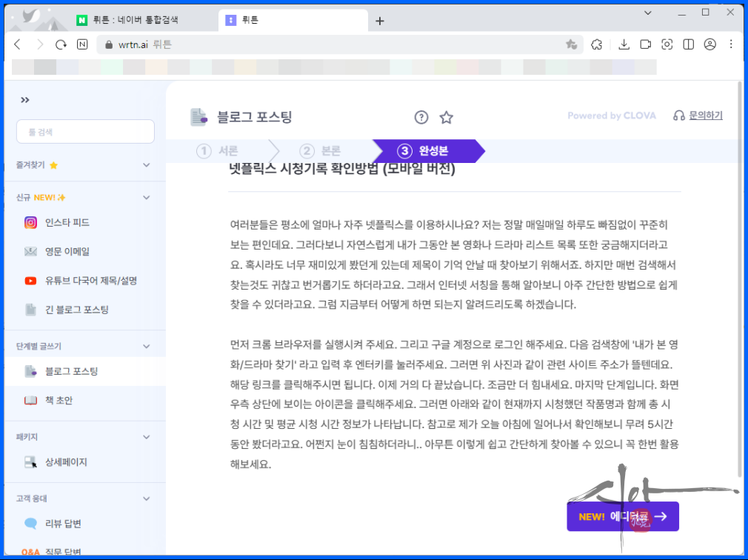This screenshot has height=560, width=748.
Task: Go to step 1 서론
Action: pos(217,151)
